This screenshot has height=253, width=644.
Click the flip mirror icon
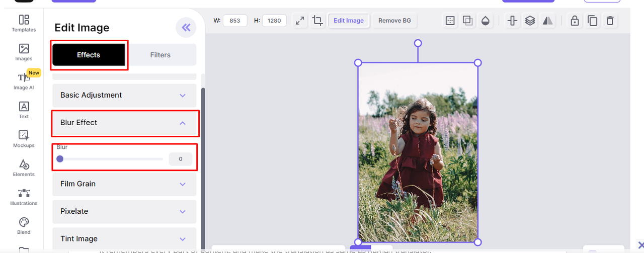tap(547, 21)
